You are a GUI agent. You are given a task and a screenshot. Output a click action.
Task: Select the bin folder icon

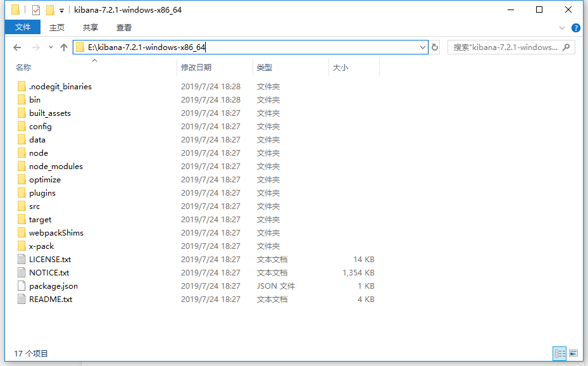point(22,100)
